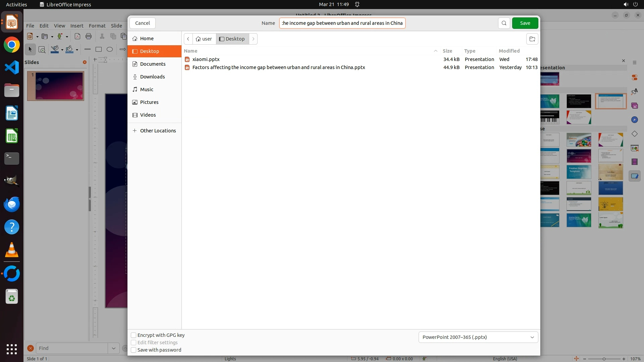
Task: Switch to user folder in path bar
Action: pyautogui.click(x=204, y=39)
